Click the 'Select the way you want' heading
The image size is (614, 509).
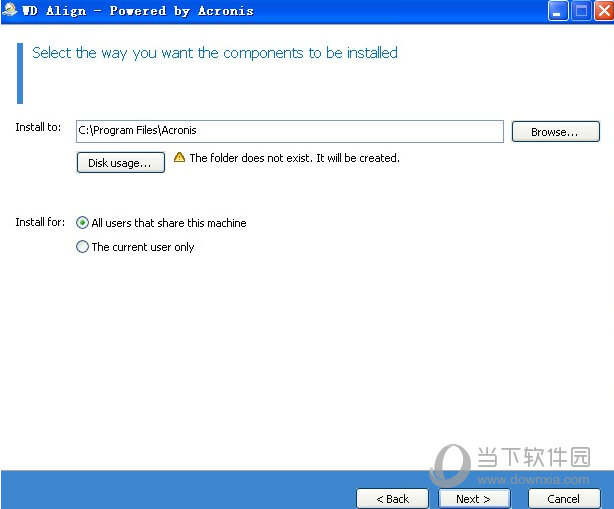click(215, 53)
